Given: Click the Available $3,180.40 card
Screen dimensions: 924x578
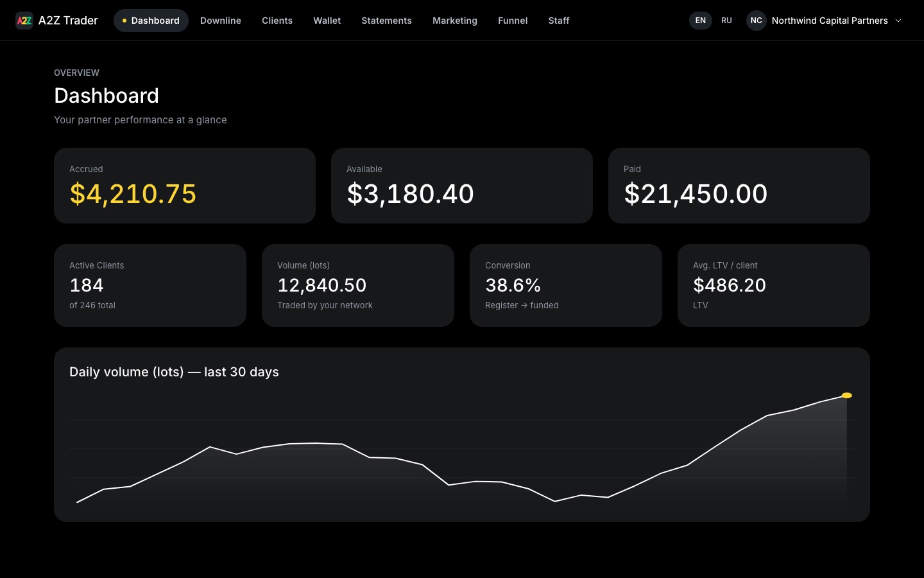Looking at the screenshot, I should click(x=462, y=186).
